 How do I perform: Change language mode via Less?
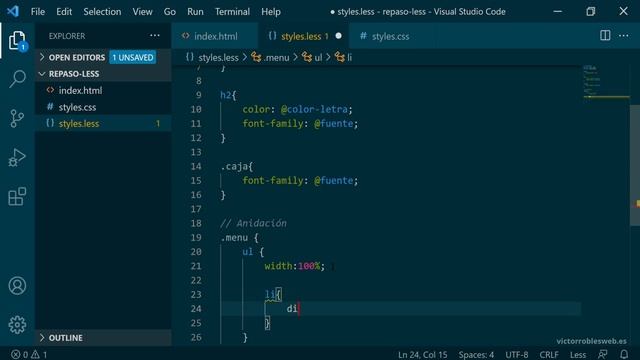coord(578,354)
